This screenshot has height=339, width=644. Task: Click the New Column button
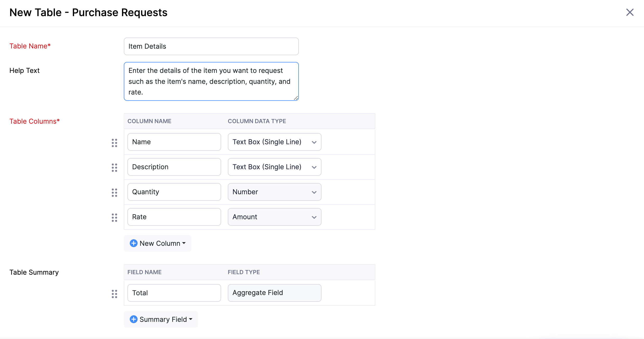(x=158, y=243)
